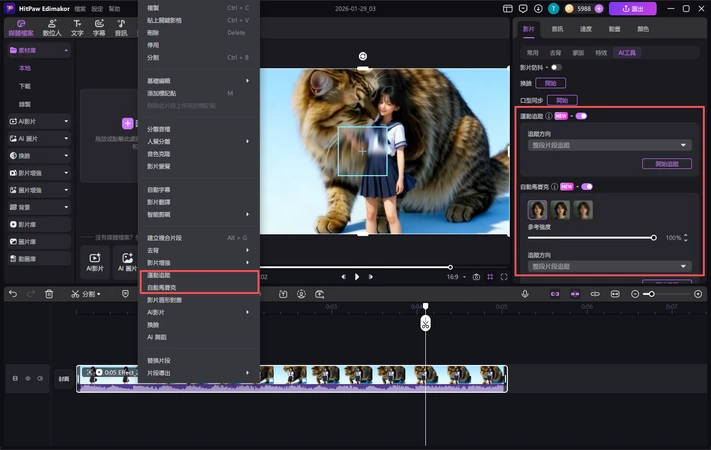
Task: Select 自動馬賽克 in the context menu
Action: [162, 287]
